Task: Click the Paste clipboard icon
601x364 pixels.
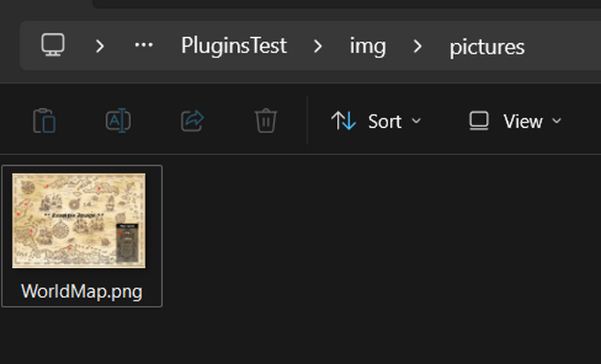Action: (x=45, y=121)
